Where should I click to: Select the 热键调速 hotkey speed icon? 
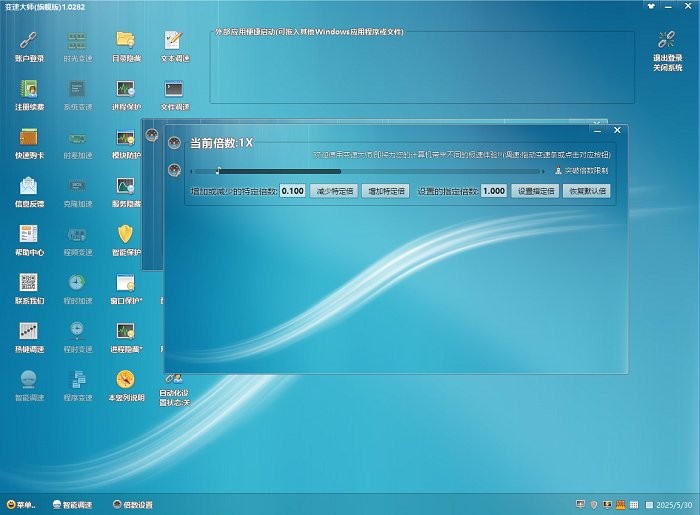[29, 331]
